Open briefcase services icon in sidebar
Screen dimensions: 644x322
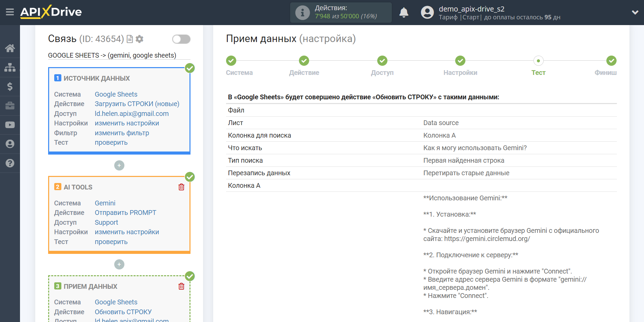pyautogui.click(x=10, y=106)
